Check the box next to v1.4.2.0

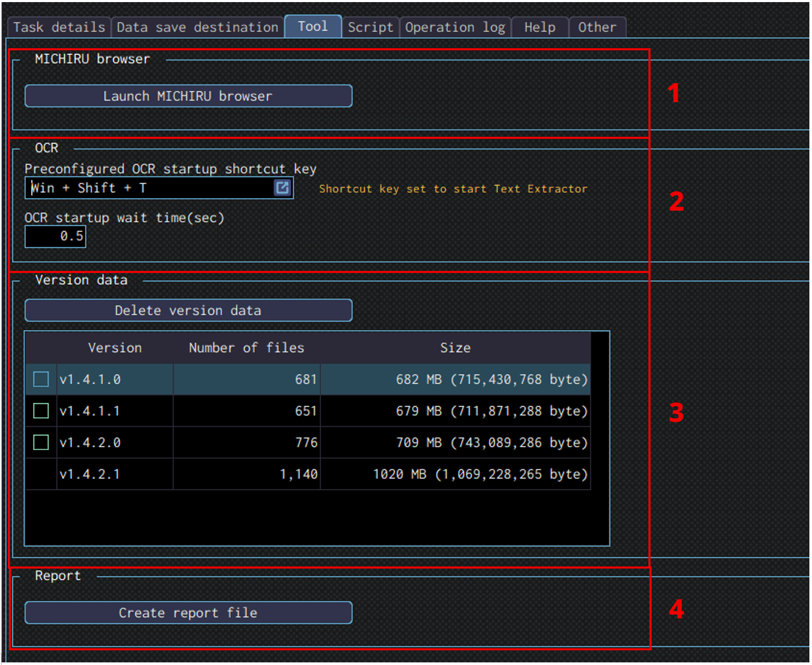click(41, 442)
